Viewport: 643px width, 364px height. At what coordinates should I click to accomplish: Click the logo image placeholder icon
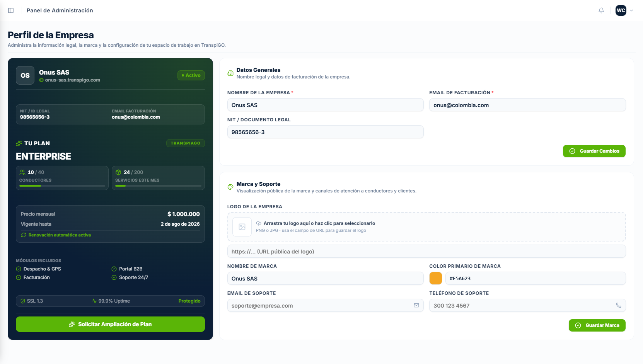click(x=242, y=227)
